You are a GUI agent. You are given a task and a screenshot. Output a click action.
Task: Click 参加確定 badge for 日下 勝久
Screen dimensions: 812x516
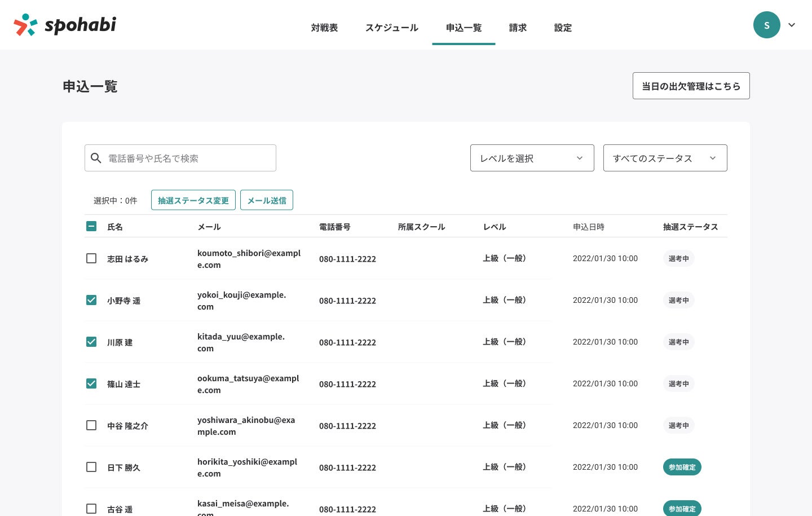(x=682, y=468)
